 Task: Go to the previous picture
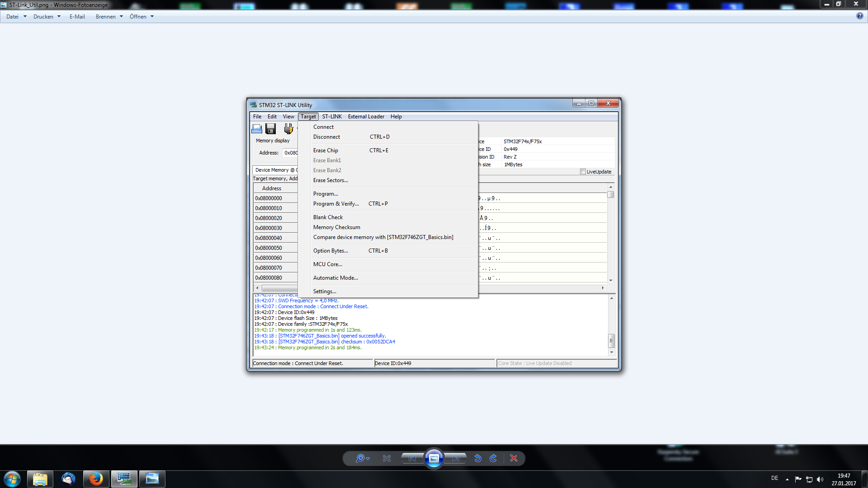(x=412, y=458)
